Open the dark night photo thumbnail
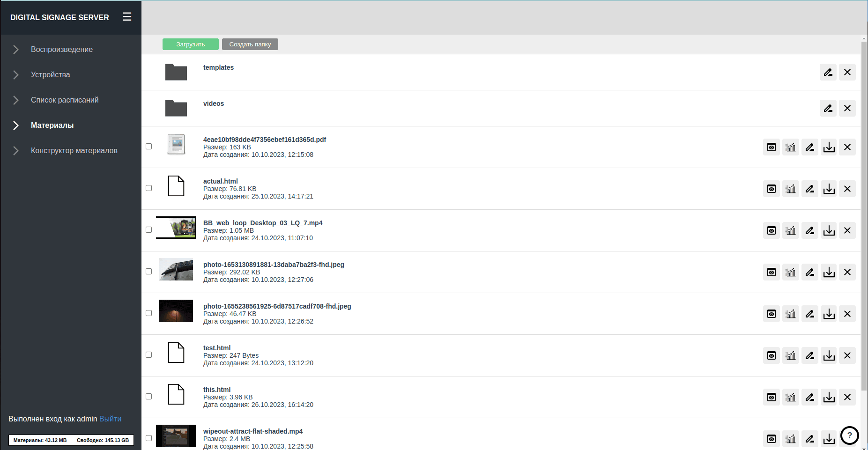 click(x=176, y=311)
